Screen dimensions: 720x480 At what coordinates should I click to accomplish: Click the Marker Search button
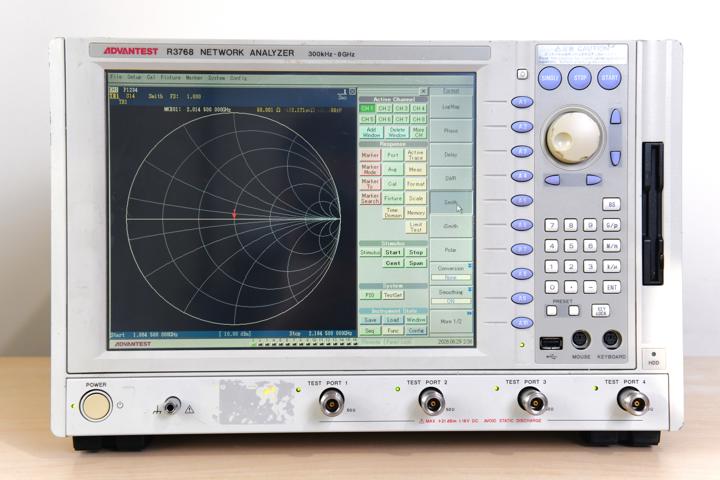pos(370,198)
